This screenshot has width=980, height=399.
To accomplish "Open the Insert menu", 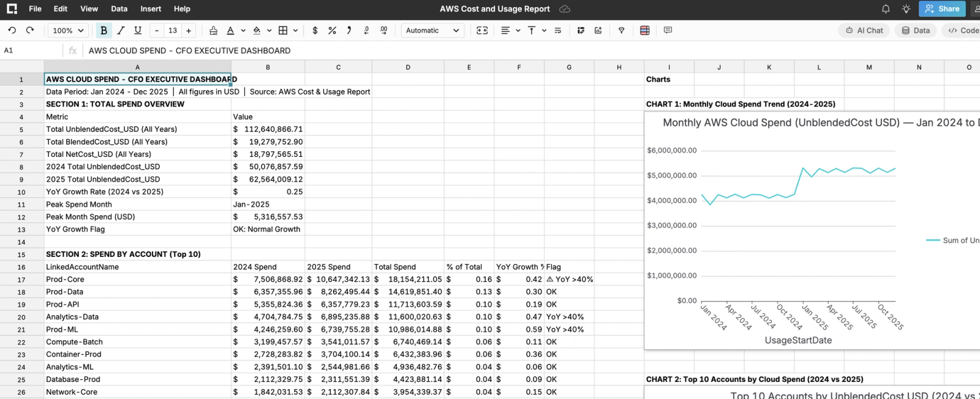I will click(151, 9).
